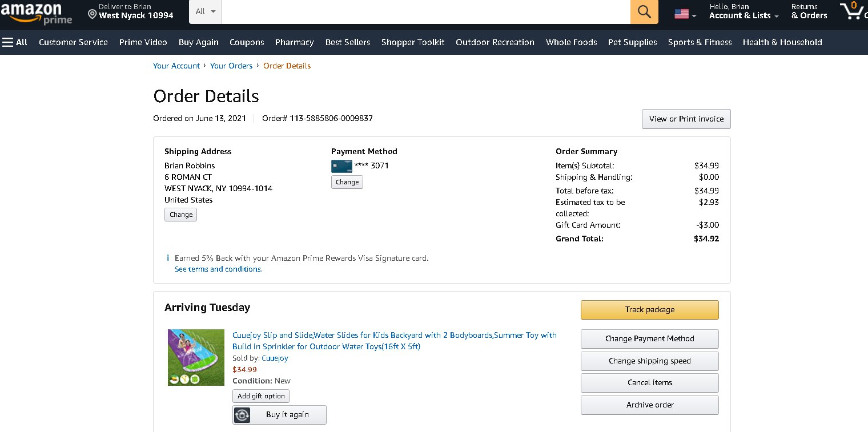Open the Your Orders breadcrumb link
Viewport: 868px width, 432px height.
231,66
